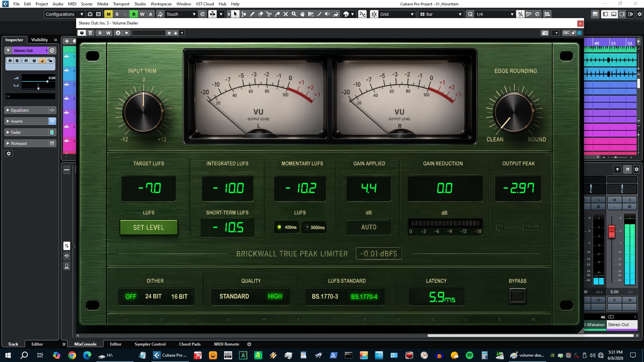The image size is (644, 362).
Task: Select the Zoom magnifier tool
Action: tap(294, 14)
